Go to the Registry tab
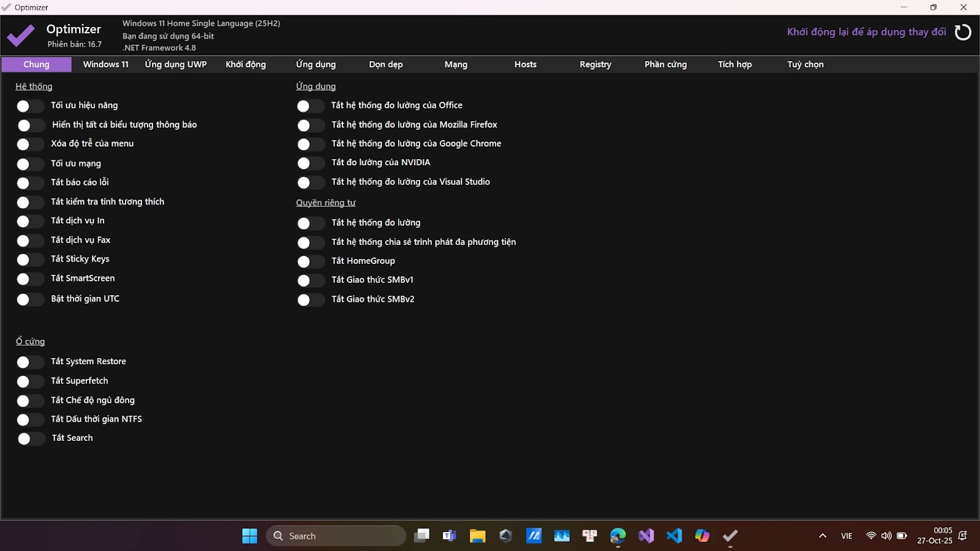The height and width of the screenshot is (551, 980). 595,64
